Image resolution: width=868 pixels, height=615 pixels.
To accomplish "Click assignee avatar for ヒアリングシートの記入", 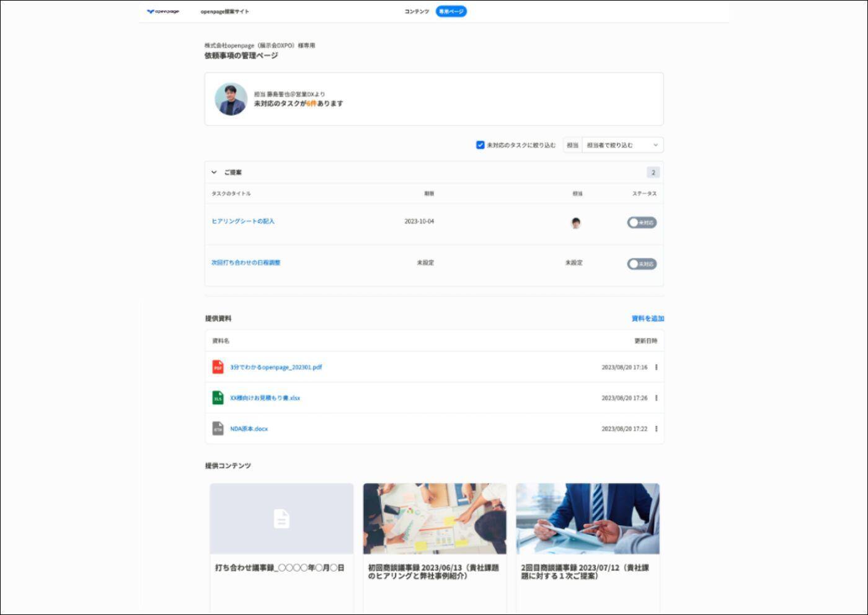I will coord(576,223).
